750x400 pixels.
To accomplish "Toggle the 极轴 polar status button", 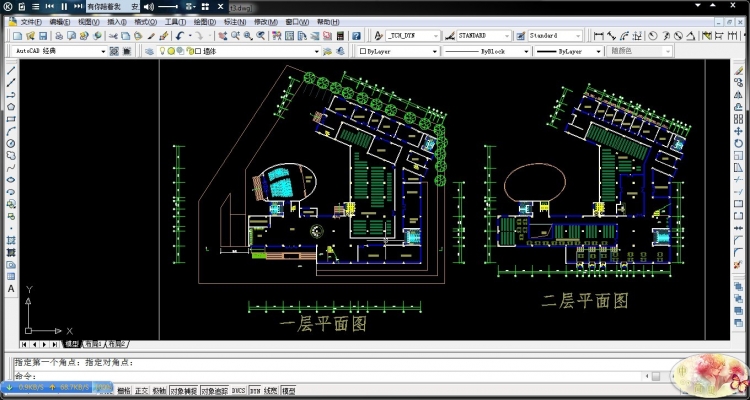I will [x=159, y=391].
